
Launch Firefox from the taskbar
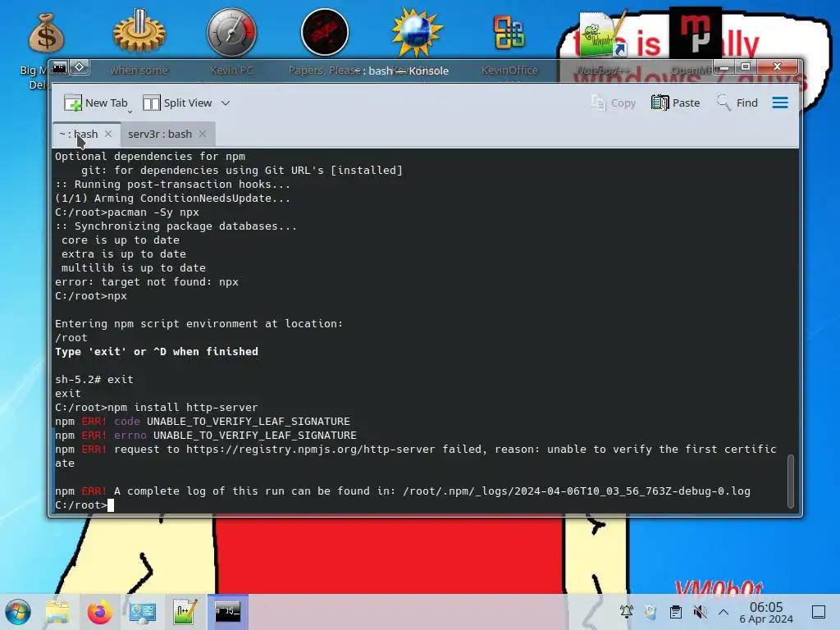tap(99, 612)
